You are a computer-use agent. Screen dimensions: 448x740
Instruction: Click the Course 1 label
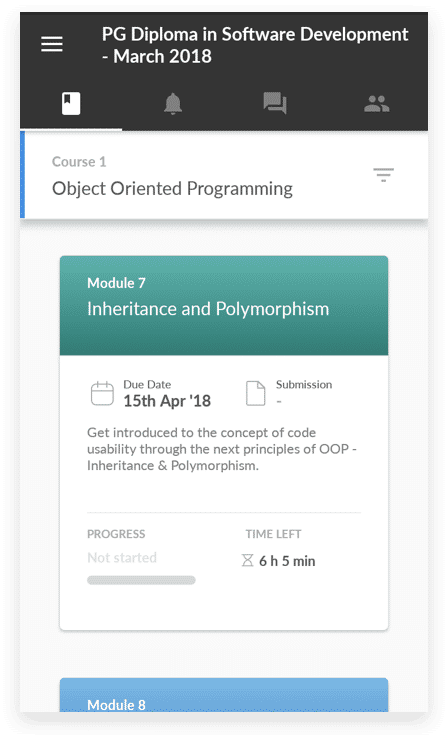pos(79,162)
